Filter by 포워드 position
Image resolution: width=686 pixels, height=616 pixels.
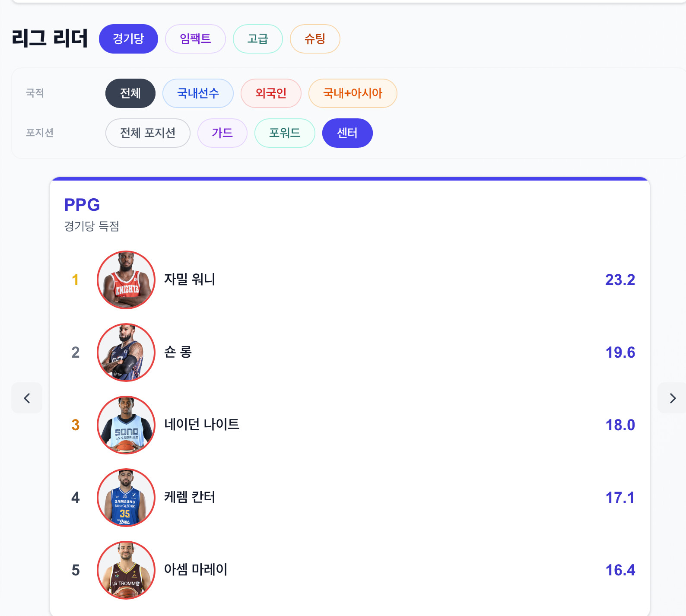pos(285,133)
